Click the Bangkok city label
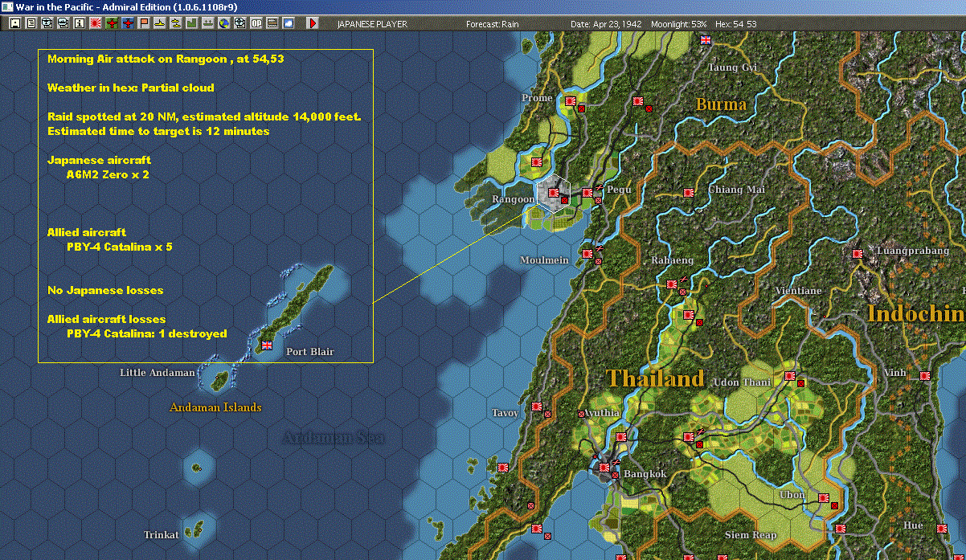The width and height of the screenshot is (966, 560). (645, 474)
